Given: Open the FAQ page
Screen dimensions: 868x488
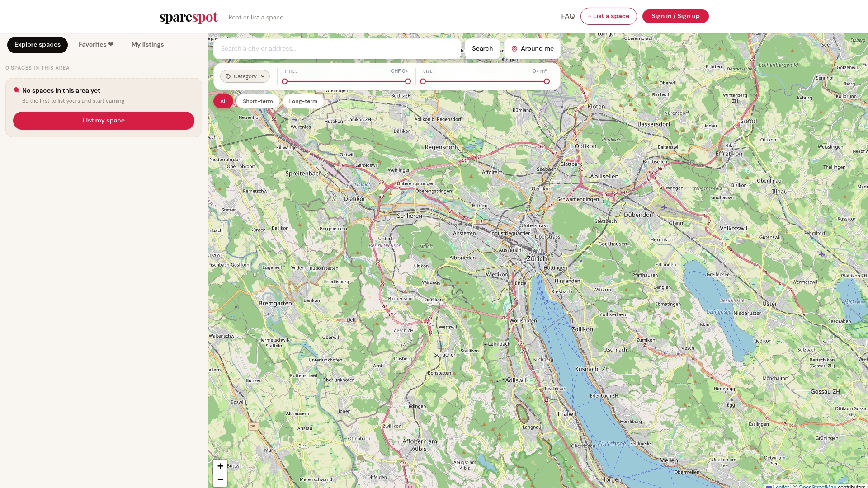Looking at the screenshot, I should pos(568,16).
